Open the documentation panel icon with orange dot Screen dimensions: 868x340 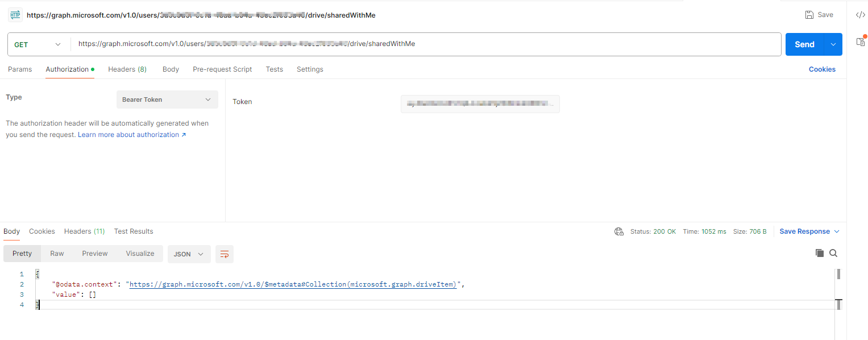click(860, 42)
